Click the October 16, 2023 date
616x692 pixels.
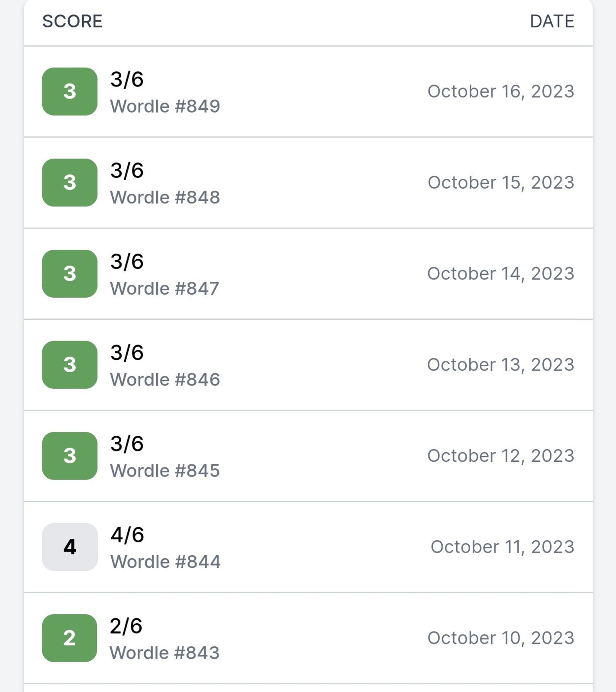pos(501,92)
